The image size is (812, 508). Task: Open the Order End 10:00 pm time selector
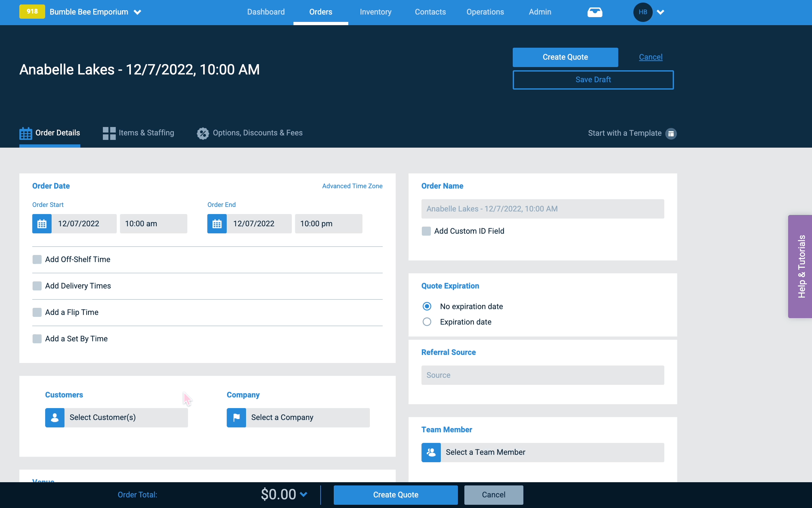[x=329, y=224]
